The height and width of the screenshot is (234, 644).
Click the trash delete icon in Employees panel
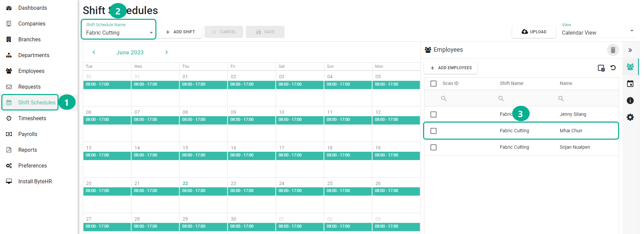(x=613, y=50)
